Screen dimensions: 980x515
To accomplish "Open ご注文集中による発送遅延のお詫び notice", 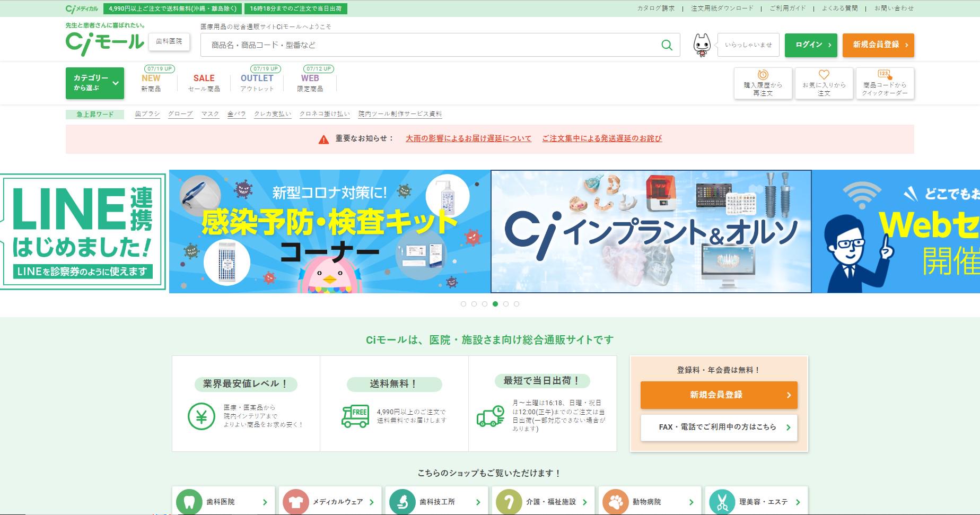I will pyautogui.click(x=602, y=138).
